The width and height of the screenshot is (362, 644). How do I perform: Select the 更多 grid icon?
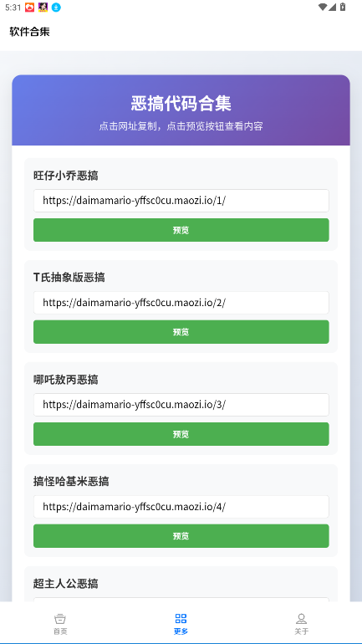tap(181, 619)
